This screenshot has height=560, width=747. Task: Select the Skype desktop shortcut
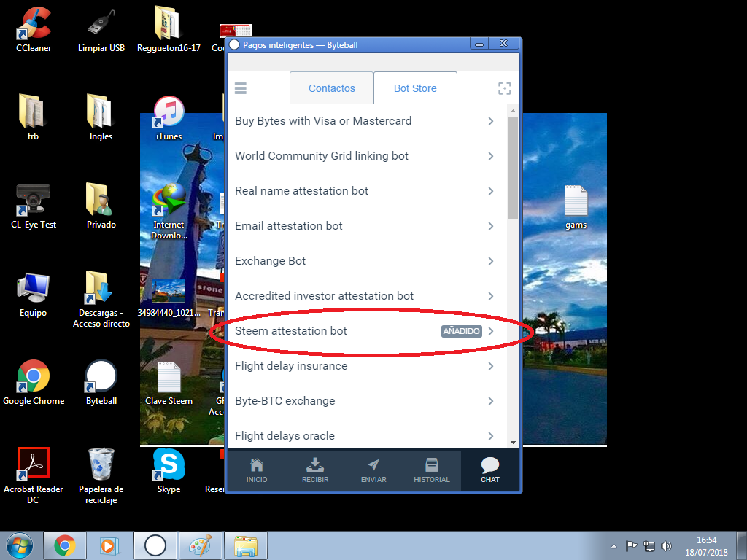[x=169, y=472]
